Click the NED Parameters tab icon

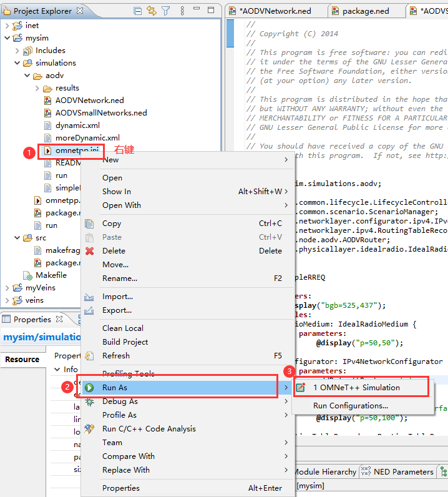(x=366, y=471)
